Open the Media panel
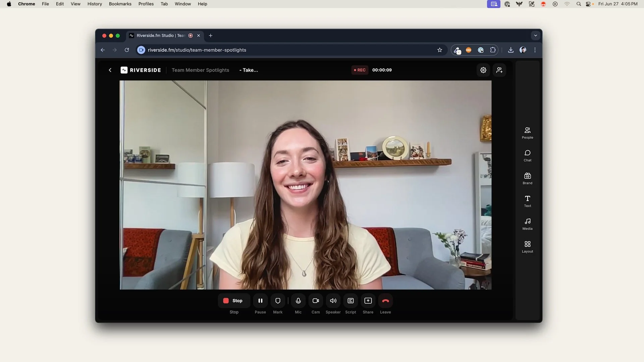The height and width of the screenshot is (362, 644). coord(527,224)
